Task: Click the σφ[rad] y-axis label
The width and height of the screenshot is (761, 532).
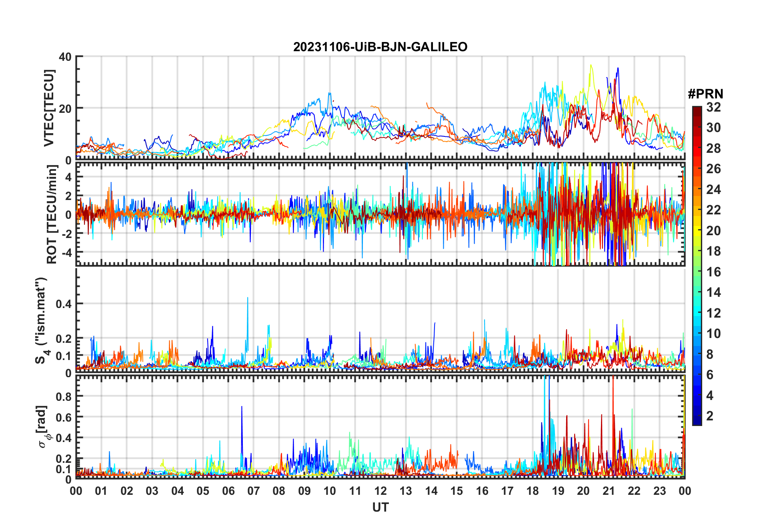Action: coord(43,427)
